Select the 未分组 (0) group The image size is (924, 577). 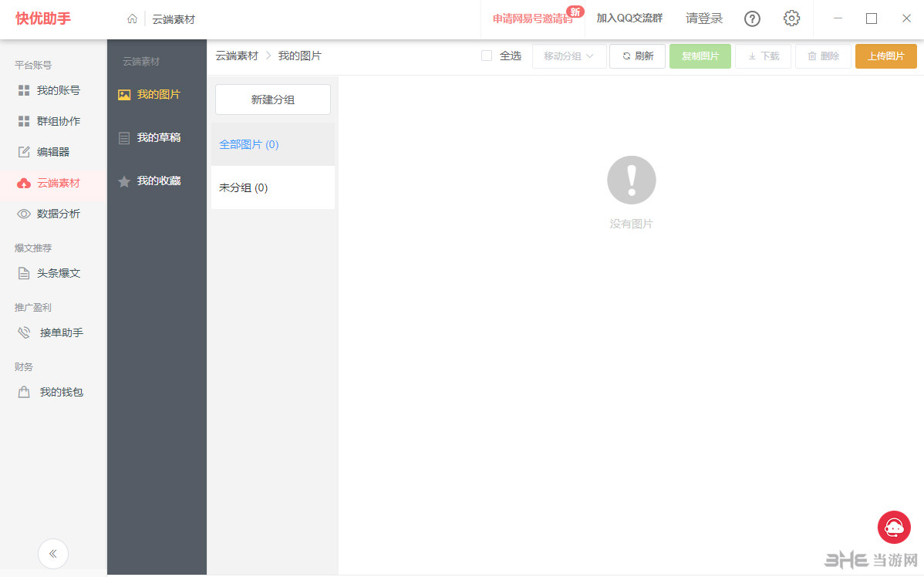click(244, 187)
